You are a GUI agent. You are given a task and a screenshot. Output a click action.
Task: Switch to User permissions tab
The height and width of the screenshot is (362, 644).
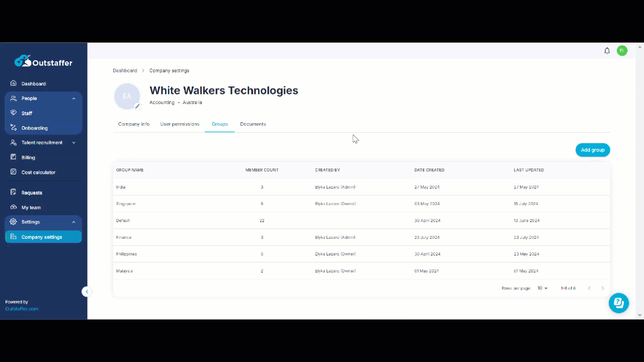(180, 124)
